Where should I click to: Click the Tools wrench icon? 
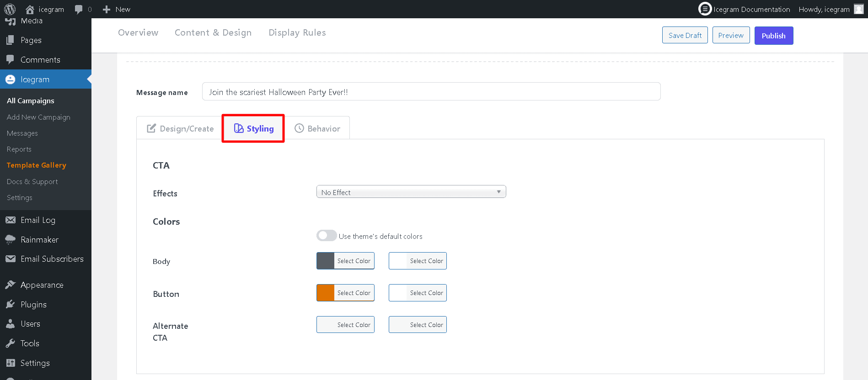tap(10, 343)
